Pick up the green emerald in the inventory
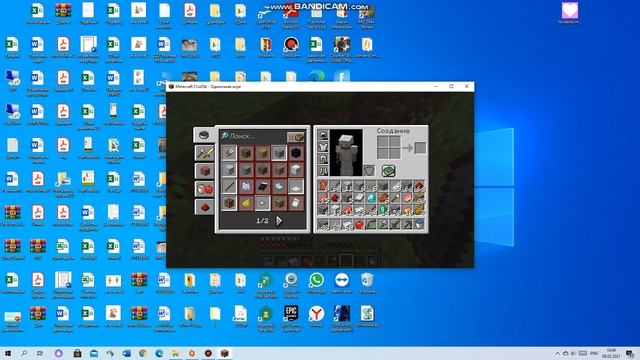Image resolution: width=640 pixels, height=360 pixels. [383, 210]
